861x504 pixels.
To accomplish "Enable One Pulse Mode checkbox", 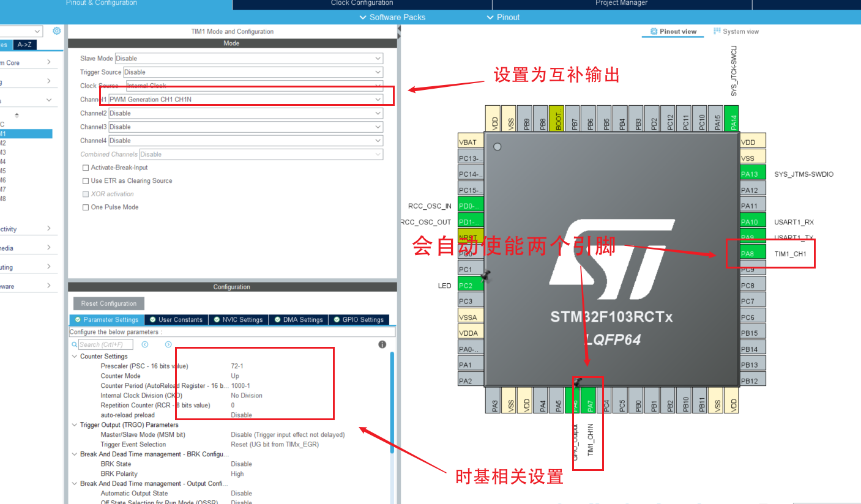I will pyautogui.click(x=86, y=207).
